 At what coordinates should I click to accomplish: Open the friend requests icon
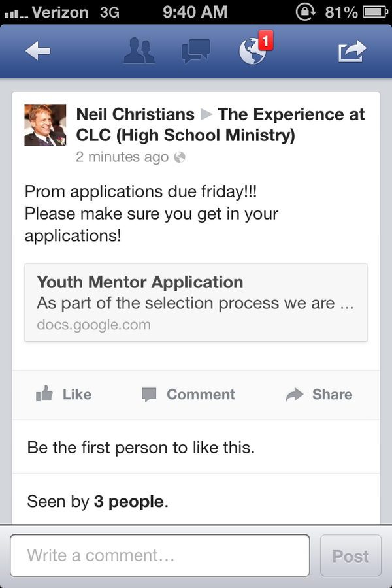click(139, 50)
